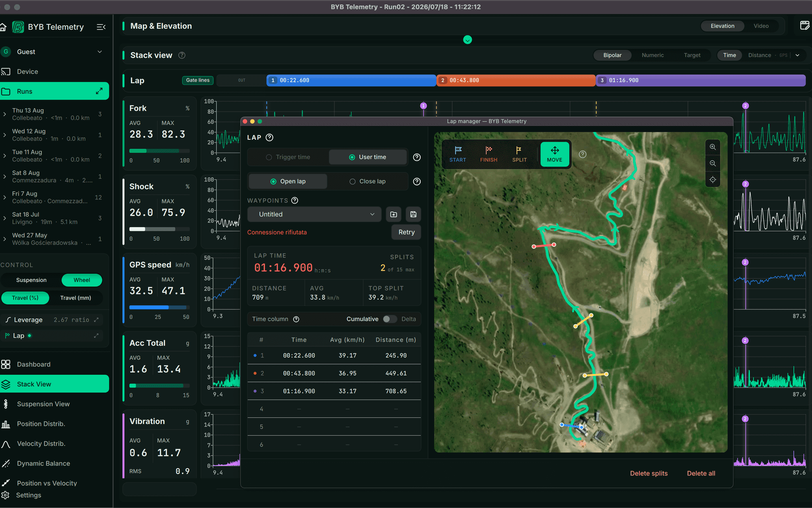
Task: Open Dynamic Balance view
Action: (43, 463)
